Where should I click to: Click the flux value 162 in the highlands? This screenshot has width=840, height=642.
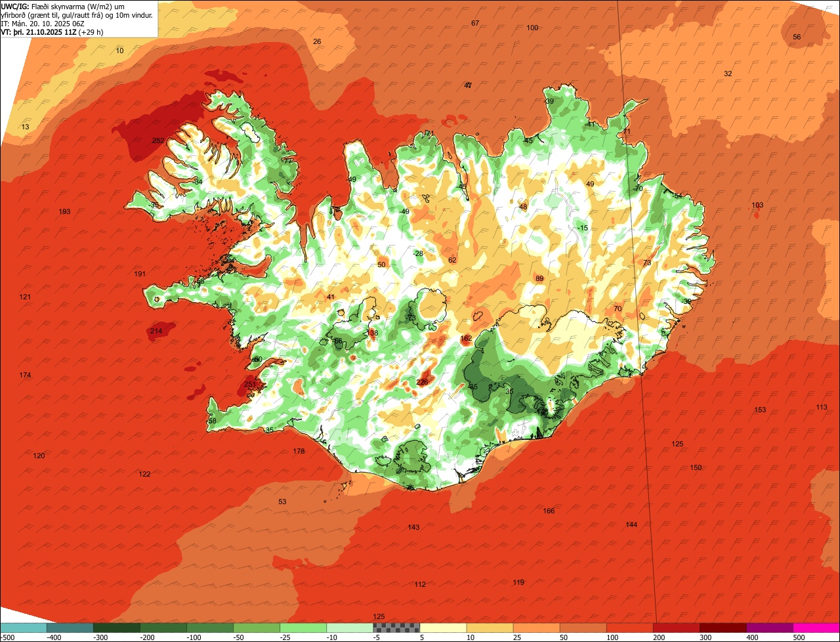(466, 339)
